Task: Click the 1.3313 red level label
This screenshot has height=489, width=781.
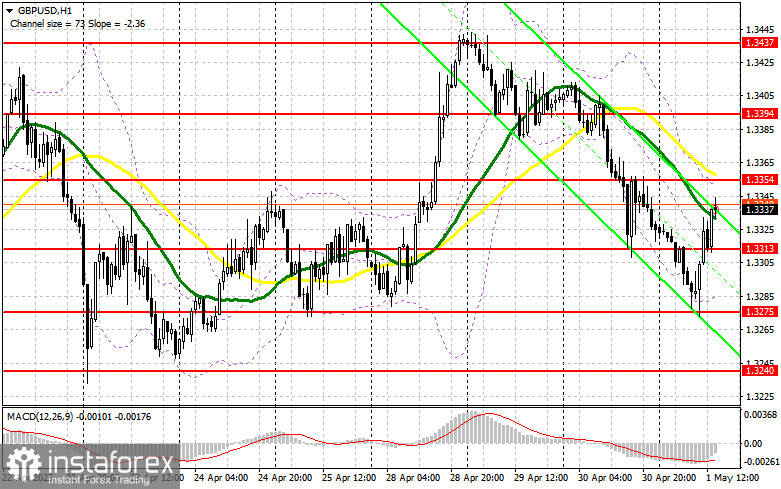Action: point(760,248)
